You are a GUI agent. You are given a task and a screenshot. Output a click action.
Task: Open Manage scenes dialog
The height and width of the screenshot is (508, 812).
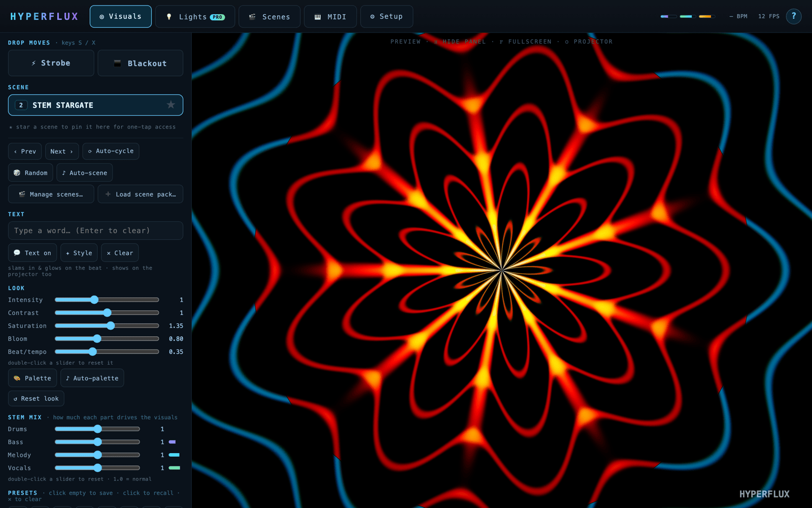coord(51,194)
